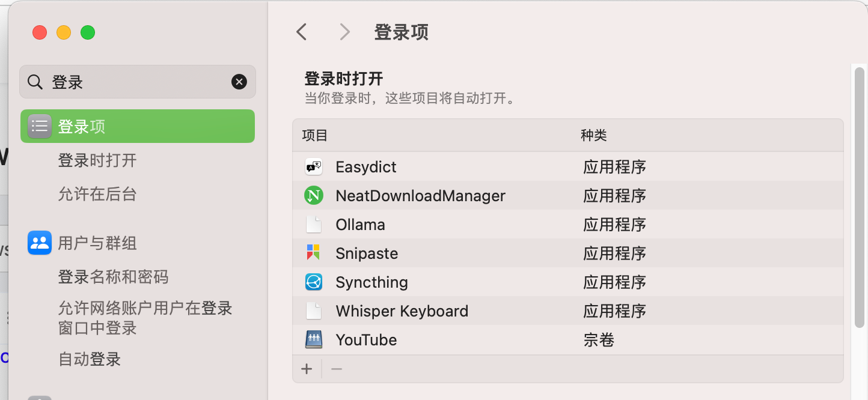Image resolution: width=868 pixels, height=400 pixels.
Task: Click the YouTube volume drive icon
Action: (314, 340)
